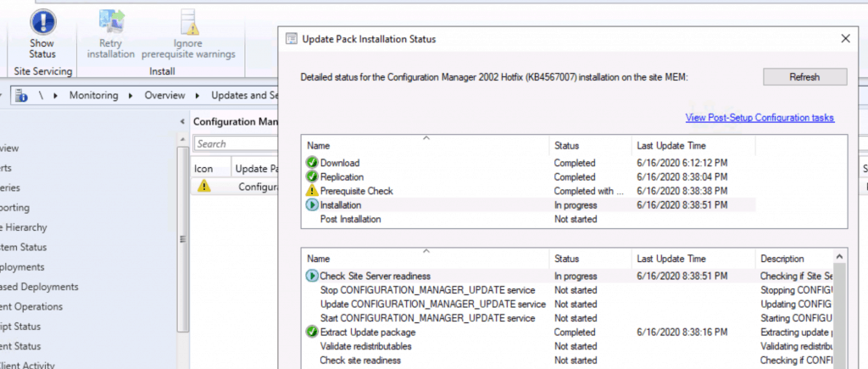Select the Prerequisite Check row
Screen dimensions: 868x369
(x=529, y=191)
